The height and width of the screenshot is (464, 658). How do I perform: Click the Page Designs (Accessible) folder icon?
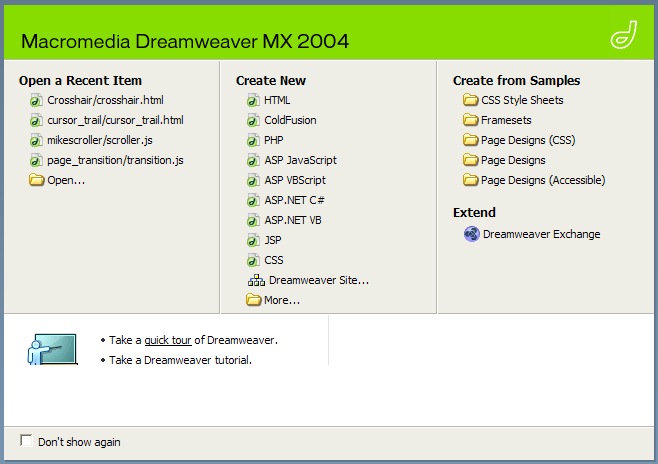(x=470, y=180)
